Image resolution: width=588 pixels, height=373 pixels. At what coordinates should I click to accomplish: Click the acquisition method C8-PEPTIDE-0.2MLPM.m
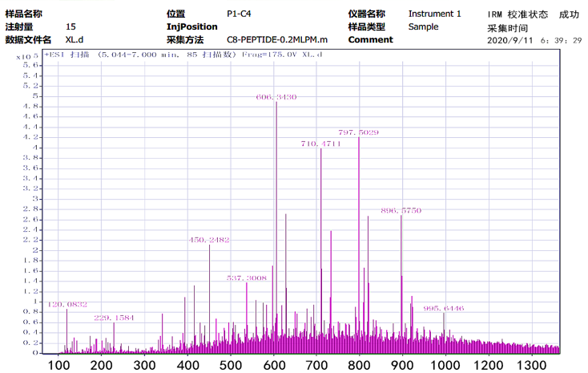(x=277, y=39)
